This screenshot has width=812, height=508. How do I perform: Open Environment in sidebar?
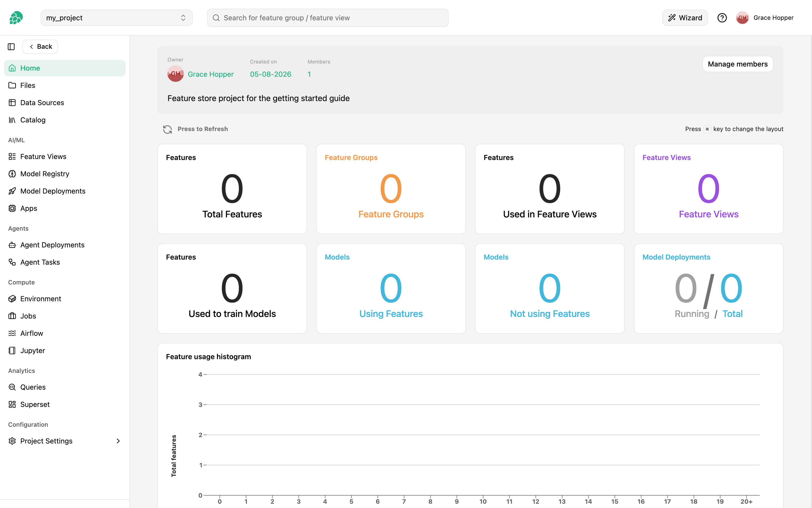[x=64, y=299]
